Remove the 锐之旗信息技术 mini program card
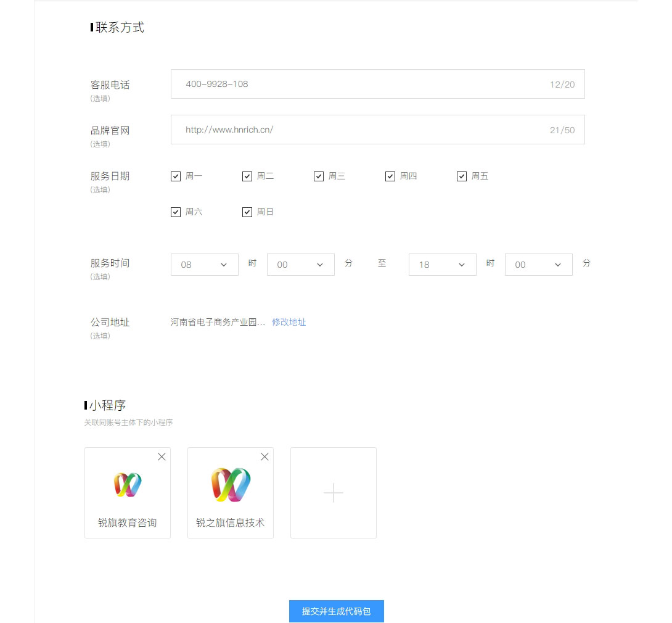The width and height of the screenshot is (672, 623). point(264,456)
